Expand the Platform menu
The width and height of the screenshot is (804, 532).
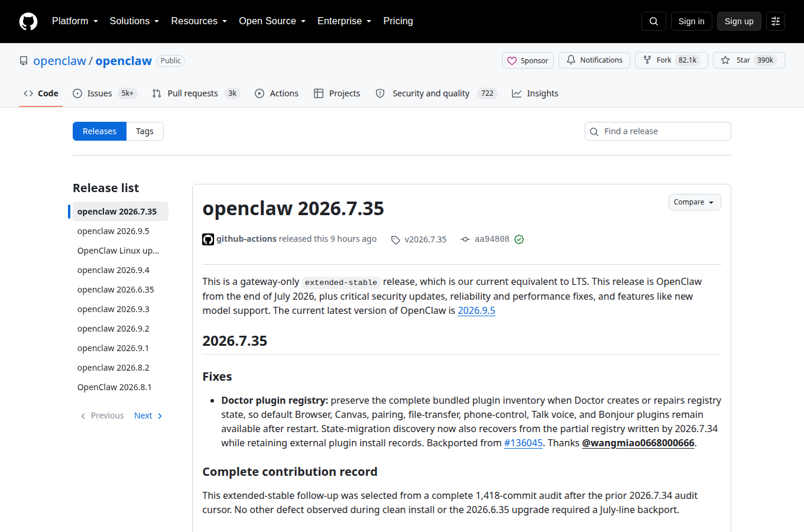click(75, 21)
